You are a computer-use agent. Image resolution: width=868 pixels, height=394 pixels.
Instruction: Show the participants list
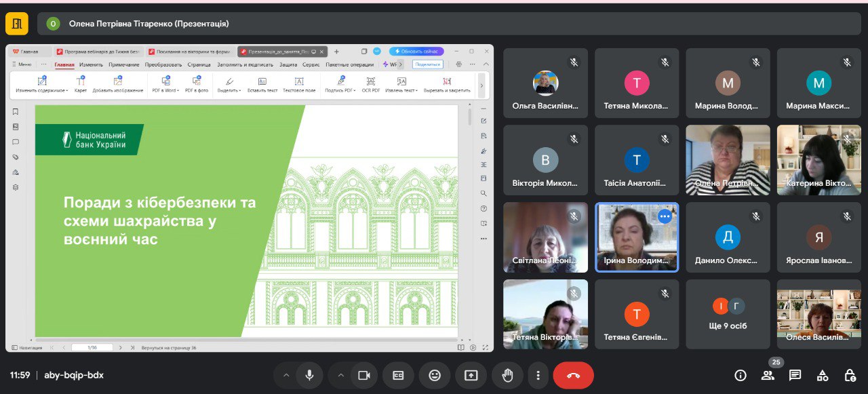point(768,375)
